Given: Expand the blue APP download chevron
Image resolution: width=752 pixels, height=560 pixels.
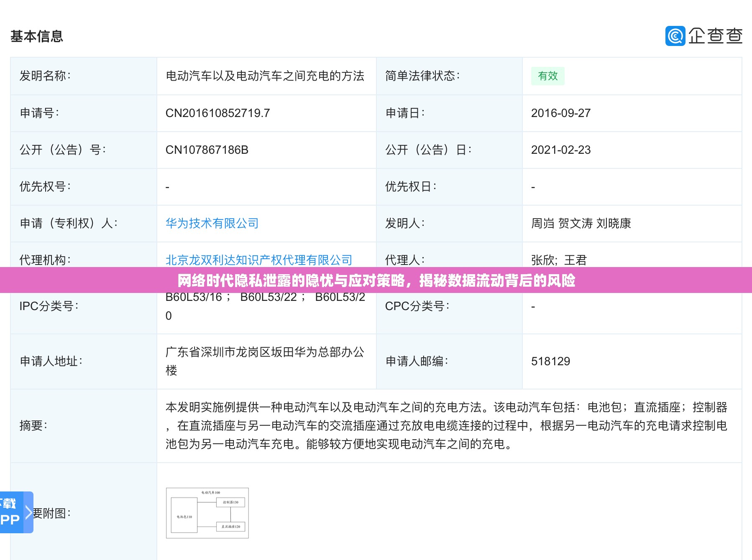Looking at the screenshot, I should [28, 512].
